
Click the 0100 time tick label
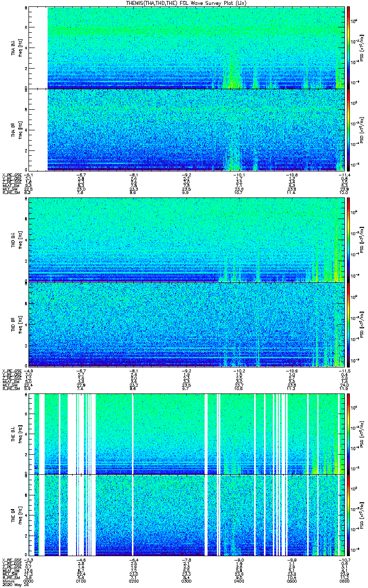coord(81,581)
